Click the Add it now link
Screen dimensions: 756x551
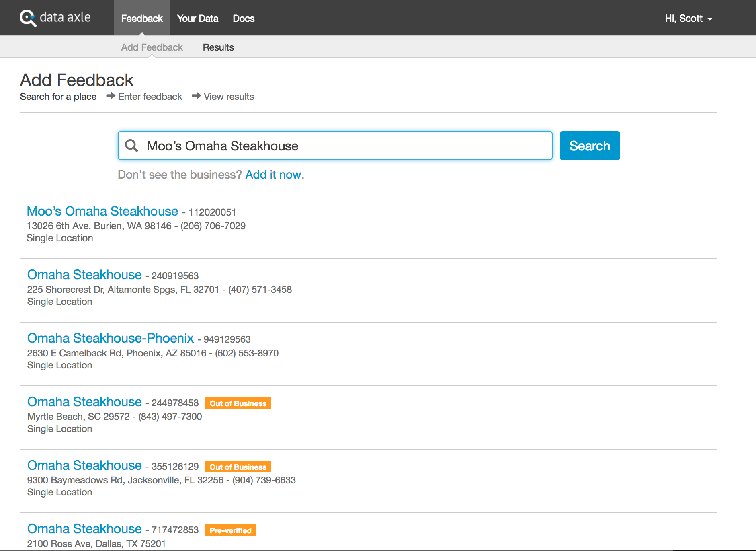(x=273, y=175)
